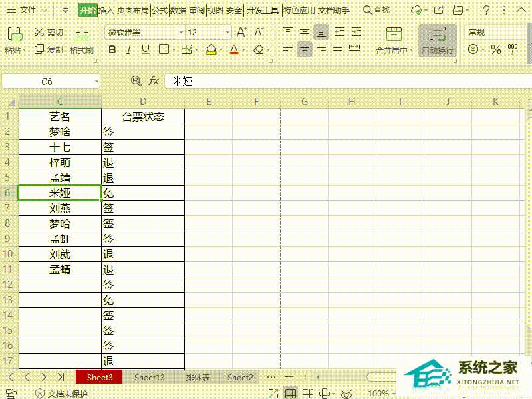Click the copy (复制) icon
This screenshot has height=399, width=532.
pyautogui.click(x=49, y=49)
